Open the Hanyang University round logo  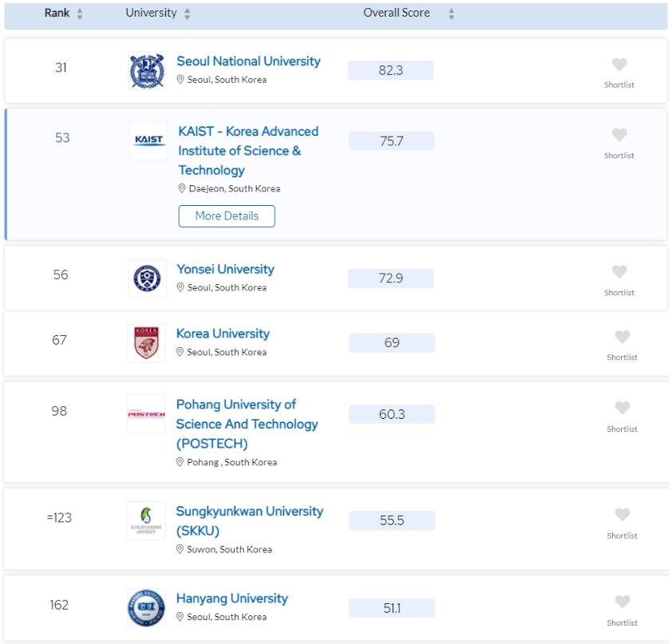coord(146,607)
